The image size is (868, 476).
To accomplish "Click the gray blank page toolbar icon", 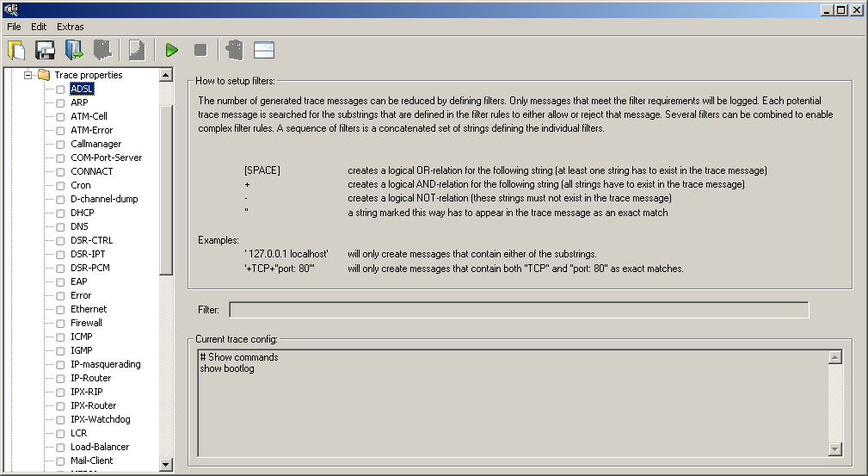I will [136, 50].
